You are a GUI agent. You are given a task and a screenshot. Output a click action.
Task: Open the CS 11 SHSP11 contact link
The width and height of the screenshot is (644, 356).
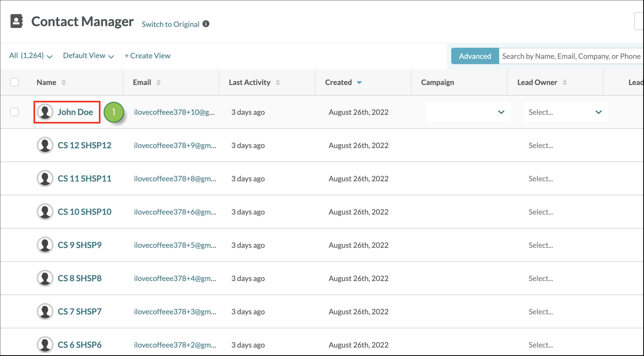85,179
